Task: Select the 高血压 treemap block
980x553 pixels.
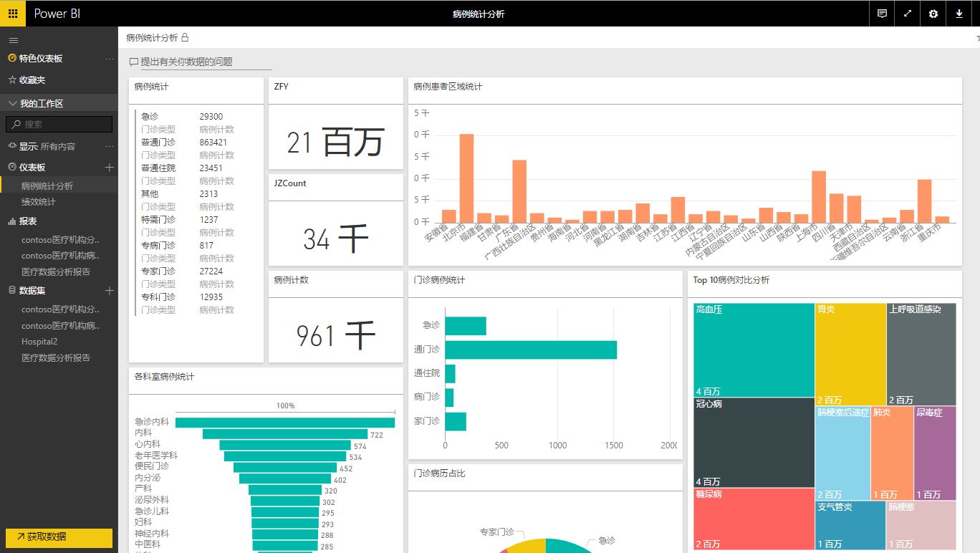Action: (754, 350)
